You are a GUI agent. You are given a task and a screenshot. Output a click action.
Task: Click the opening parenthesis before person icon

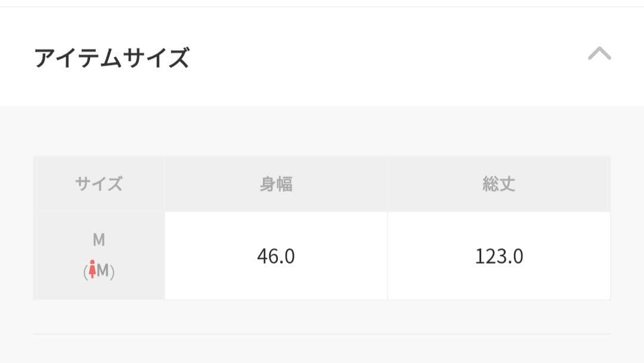point(86,272)
